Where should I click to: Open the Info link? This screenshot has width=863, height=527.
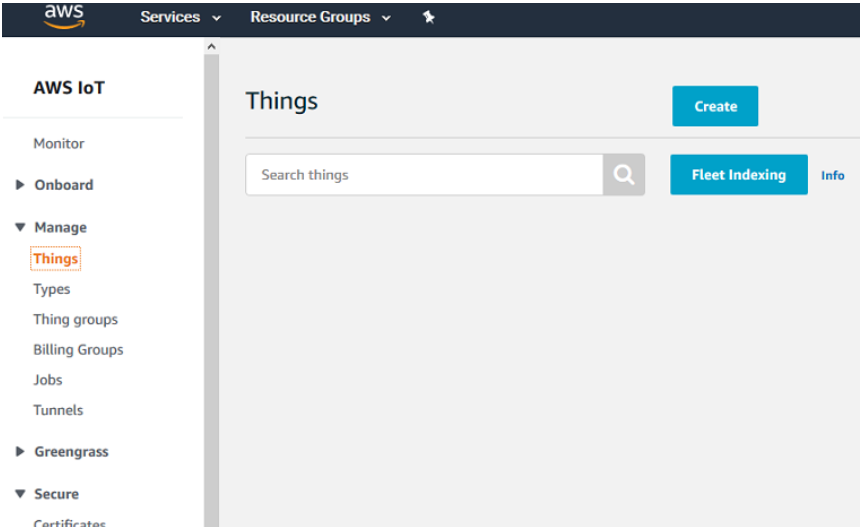coord(832,175)
